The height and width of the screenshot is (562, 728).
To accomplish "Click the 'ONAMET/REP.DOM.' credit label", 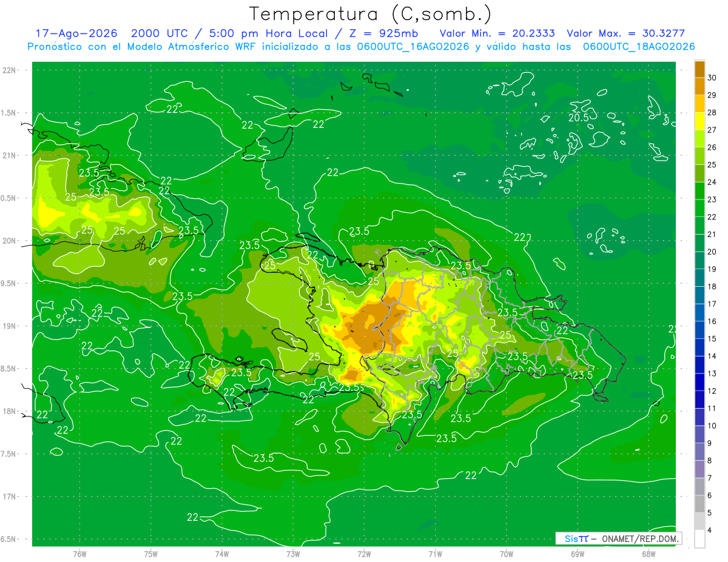I will tap(640, 538).
